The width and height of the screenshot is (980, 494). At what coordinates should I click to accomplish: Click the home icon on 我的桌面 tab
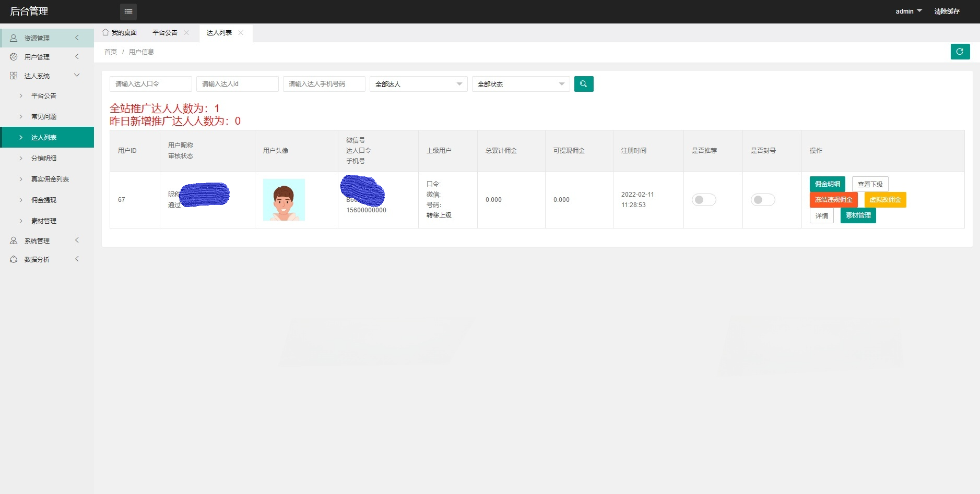point(104,32)
